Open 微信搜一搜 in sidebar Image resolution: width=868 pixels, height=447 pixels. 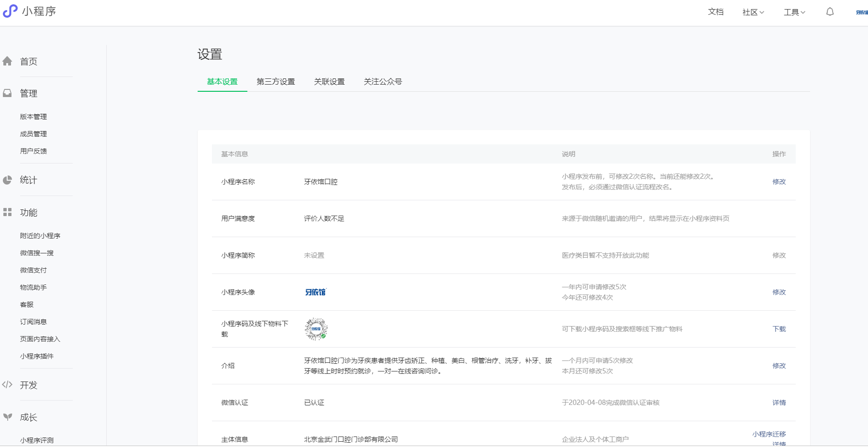tap(37, 253)
